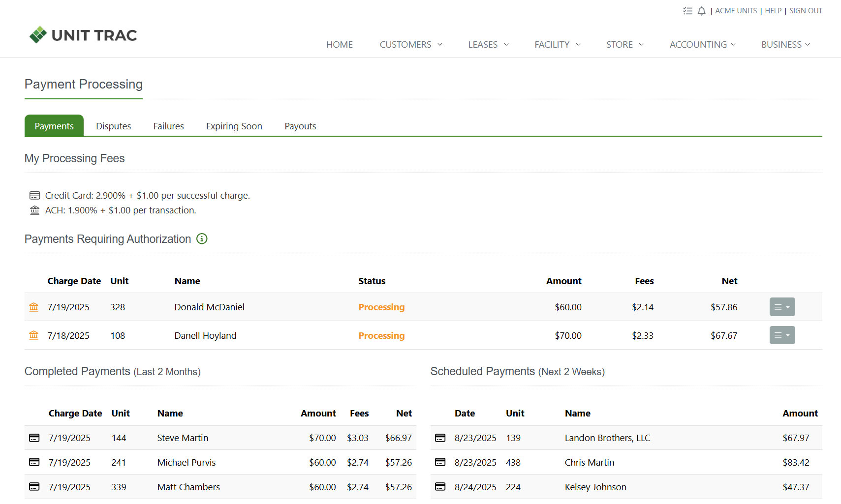Click unit 328 in the authorization table
The image size is (841, 504).
tap(118, 307)
